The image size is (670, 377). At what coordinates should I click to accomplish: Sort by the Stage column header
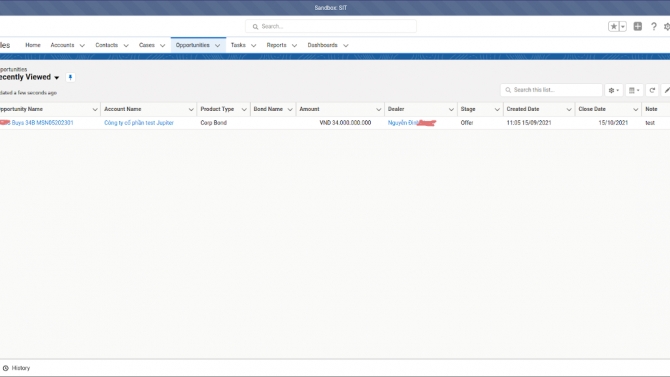tap(468, 109)
